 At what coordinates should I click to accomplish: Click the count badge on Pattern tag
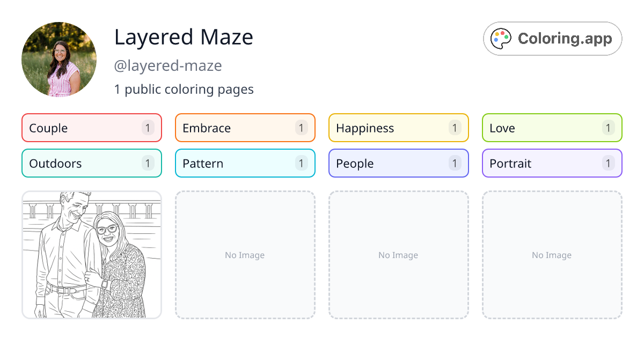(x=301, y=163)
